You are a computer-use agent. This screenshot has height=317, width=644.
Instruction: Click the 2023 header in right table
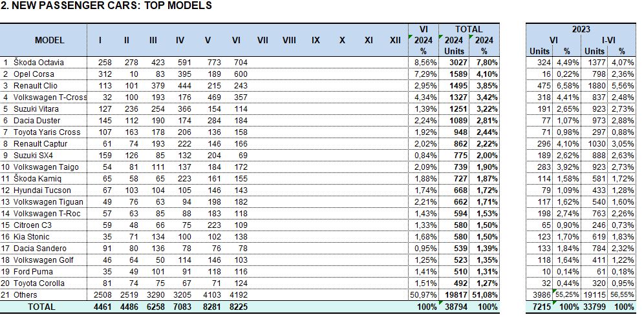pos(581,29)
